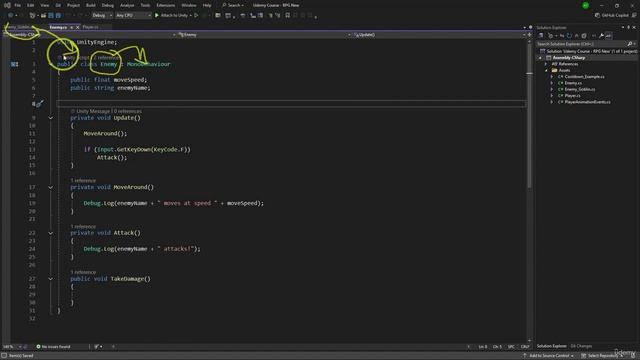This screenshot has height=360, width=640.
Task: Switch to the Git Changes bottom tab
Action: (x=581, y=346)
